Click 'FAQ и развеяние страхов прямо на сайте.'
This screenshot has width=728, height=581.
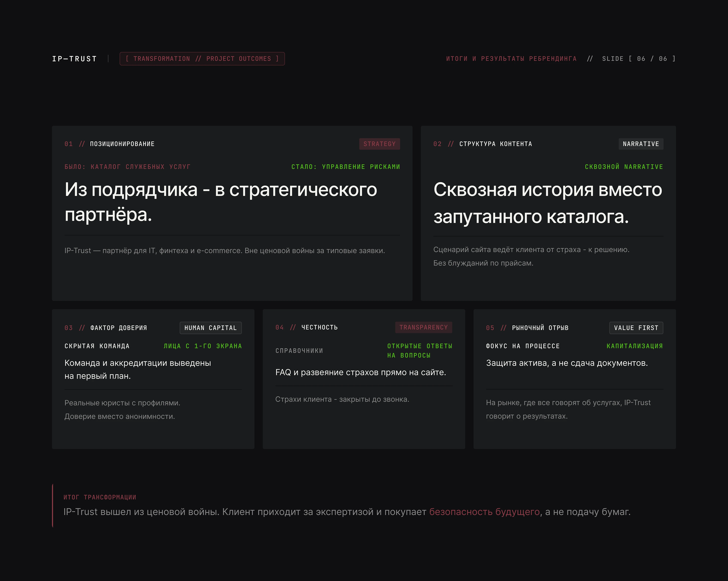(x=361, y=372)
